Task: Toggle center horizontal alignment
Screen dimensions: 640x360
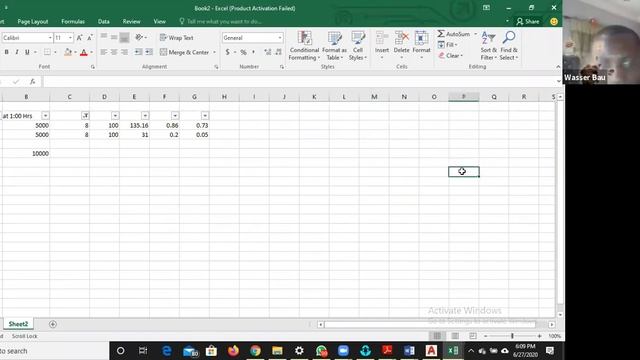Action: (114, 52)
